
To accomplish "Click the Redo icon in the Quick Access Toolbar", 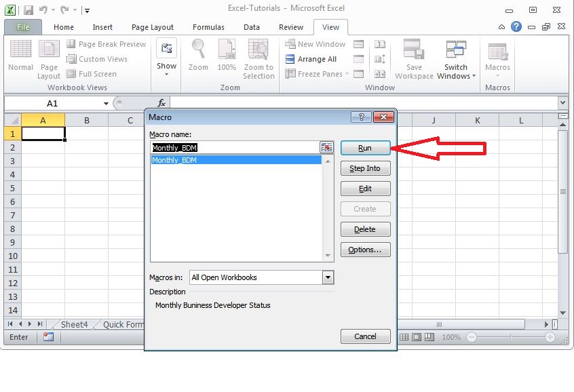I will pyautogui.click(x=64, y=10).
